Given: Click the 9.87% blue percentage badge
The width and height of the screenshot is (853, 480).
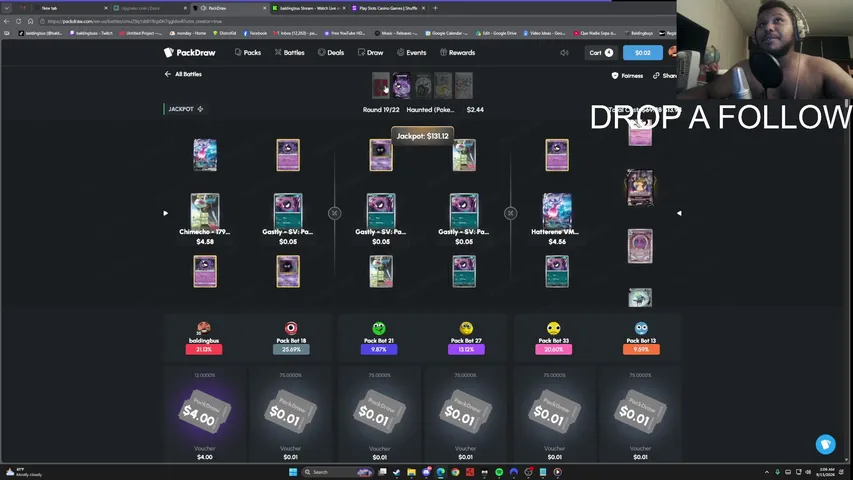Looking at the screenshot, I should pyautogui.click(x=379, y=349).
